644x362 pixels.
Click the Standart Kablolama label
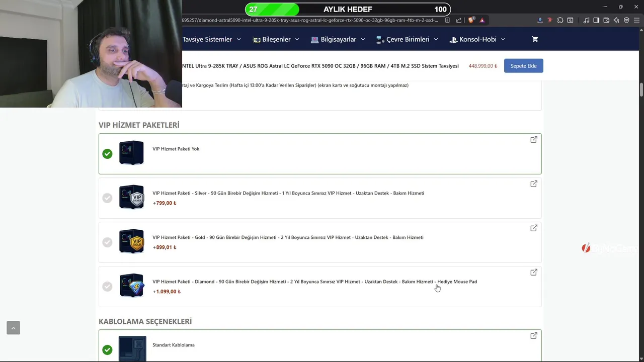point(174,345)
